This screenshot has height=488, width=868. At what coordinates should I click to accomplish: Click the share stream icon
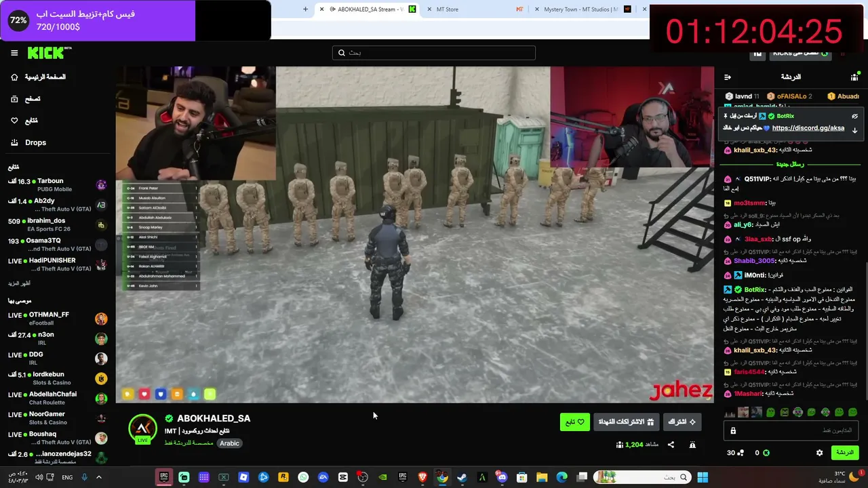tap(671, 445)
